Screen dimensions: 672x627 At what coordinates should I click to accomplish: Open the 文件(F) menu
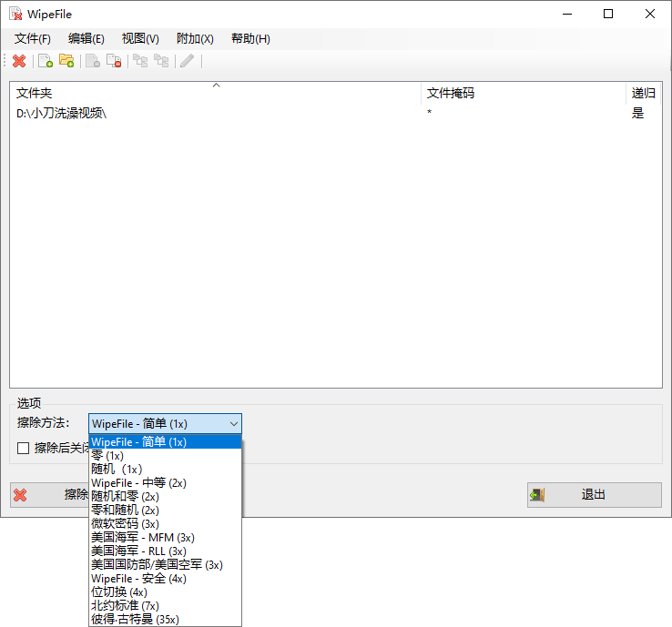click(x=33, y=39)
